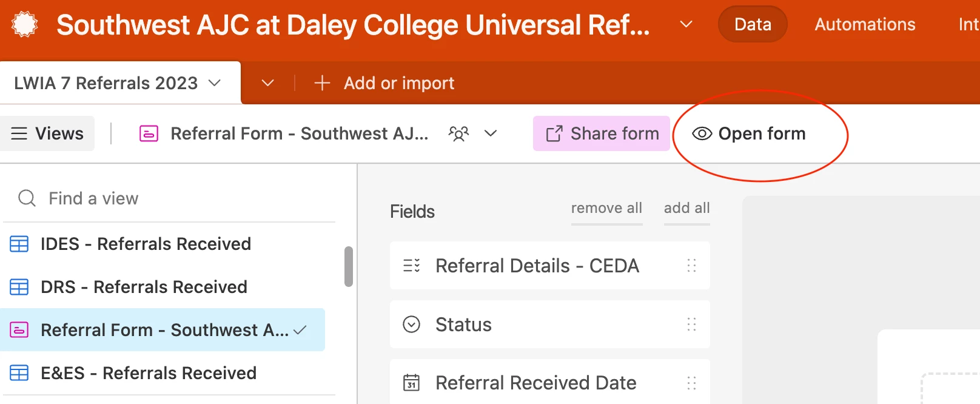Click the remove all fields link
The height and width of the screenshot is (404, 980).
(x=606, y=208)
